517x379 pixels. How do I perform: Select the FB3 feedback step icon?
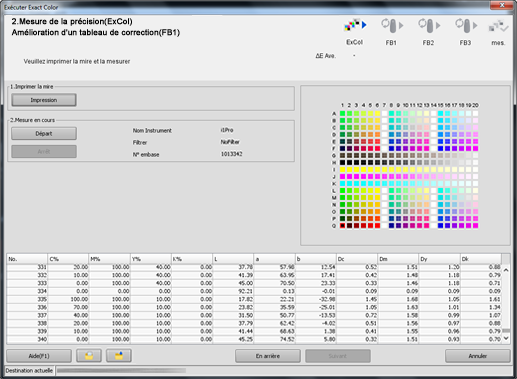coord(466,25)
